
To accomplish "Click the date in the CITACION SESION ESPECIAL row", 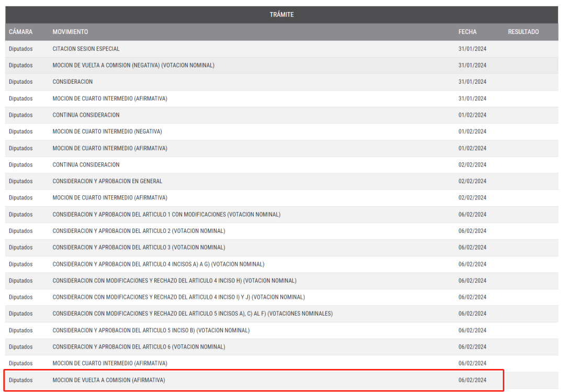I will [472, 49].
